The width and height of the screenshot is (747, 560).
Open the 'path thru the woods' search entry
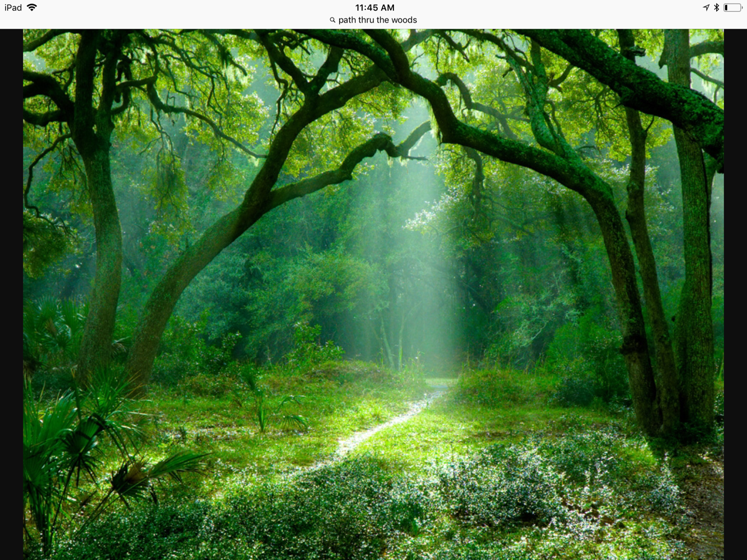tap(377, 20)
